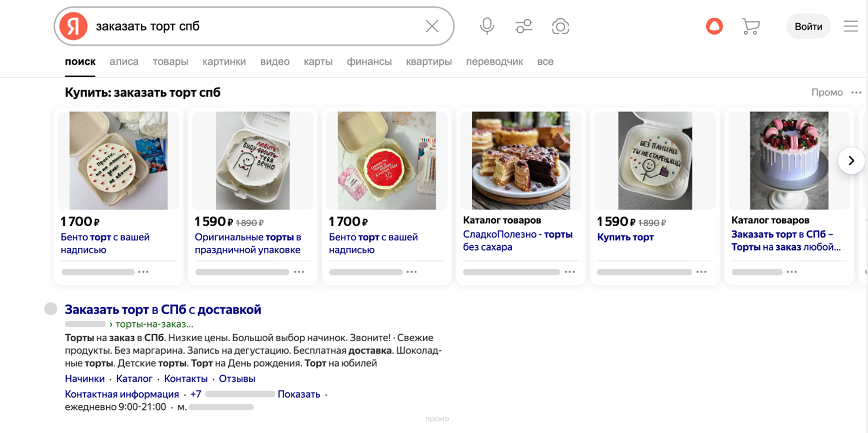Focus the search input field
Viewport: 868px width, 433px height.
[254, 26]
